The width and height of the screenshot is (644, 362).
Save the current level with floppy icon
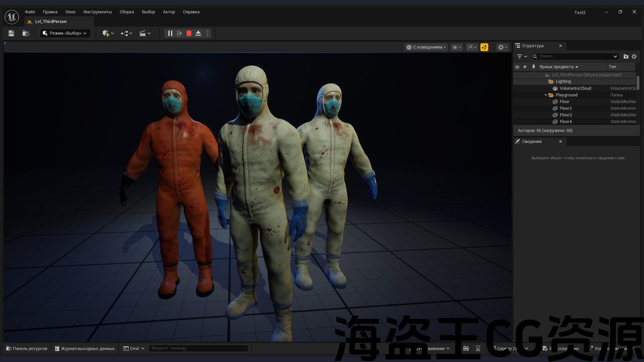pos(11,33)
